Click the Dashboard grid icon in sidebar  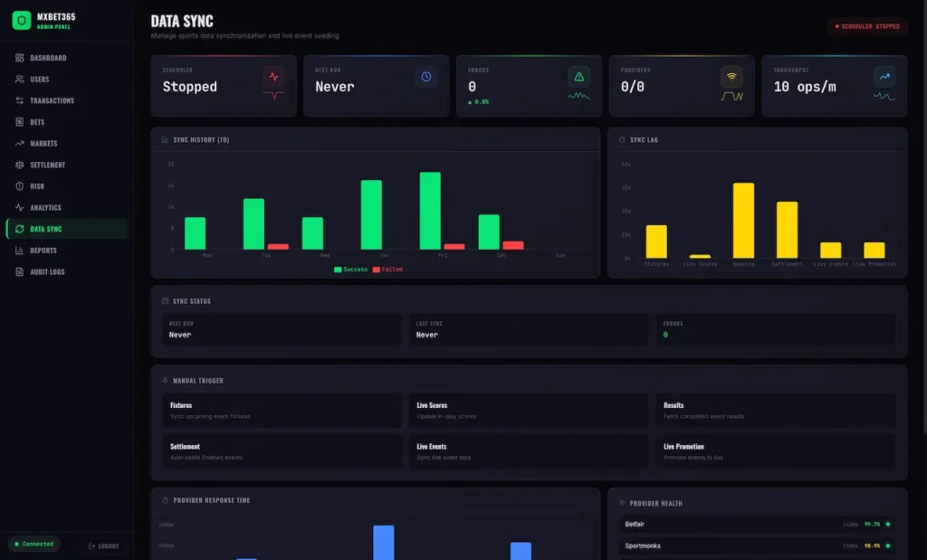(x=20, y=58)
